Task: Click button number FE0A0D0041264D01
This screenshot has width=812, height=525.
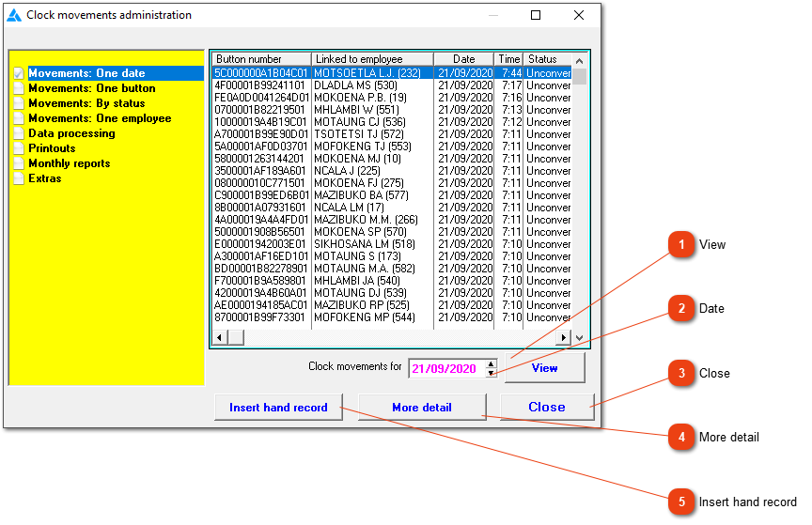Action: [x=261, y=98]
